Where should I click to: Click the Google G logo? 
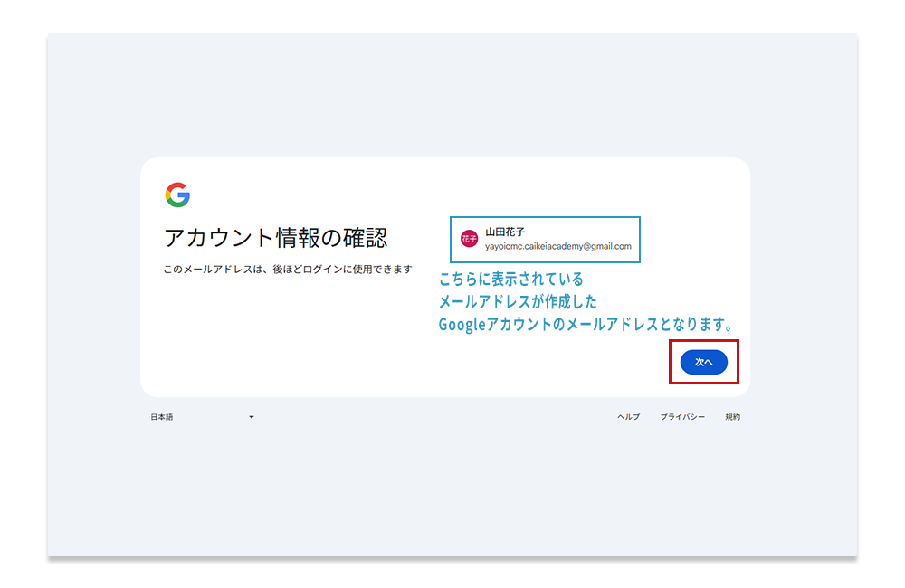pos(177,195)
